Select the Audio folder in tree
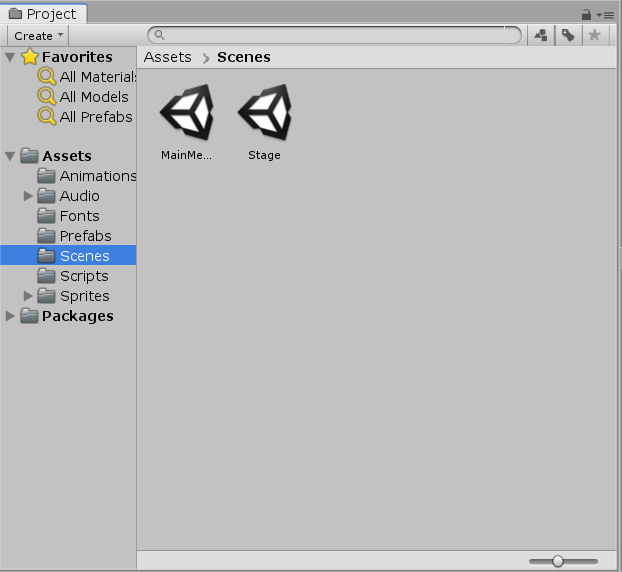The image size is (622, 572). 68,196
